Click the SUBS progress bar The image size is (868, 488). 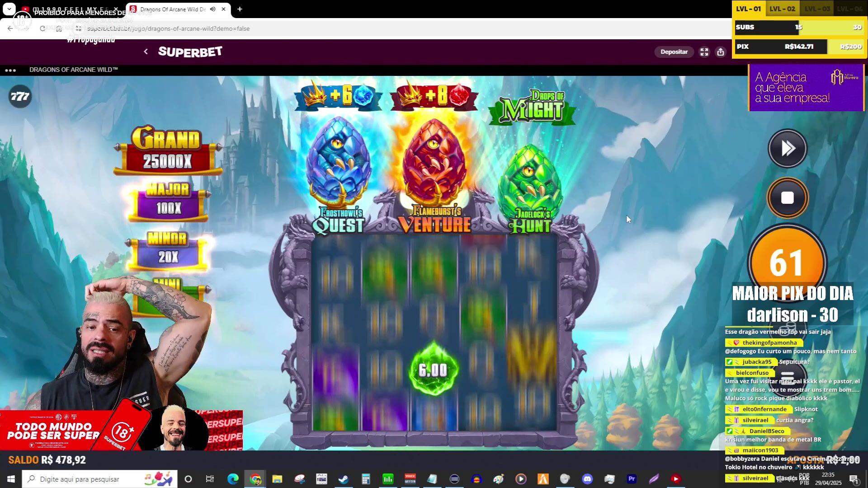(799, 27)
